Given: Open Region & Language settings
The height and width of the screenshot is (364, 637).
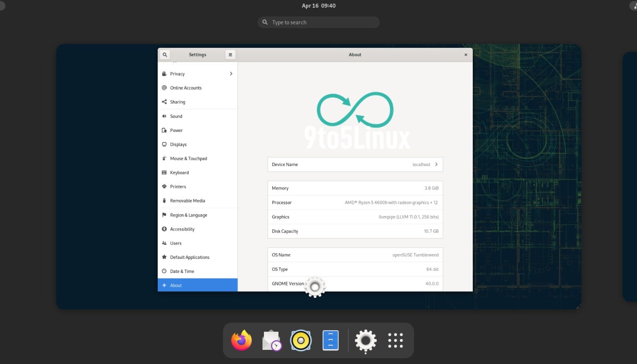Looking at the screenshot, I should click(x=197, y=215).
